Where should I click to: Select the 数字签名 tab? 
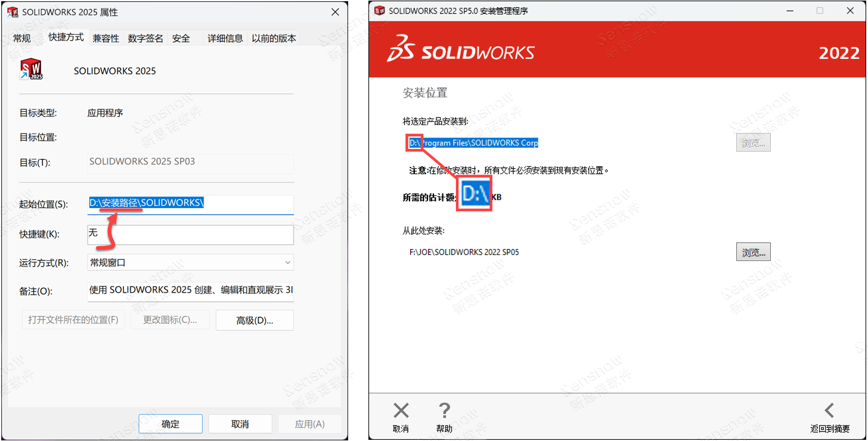145,38
